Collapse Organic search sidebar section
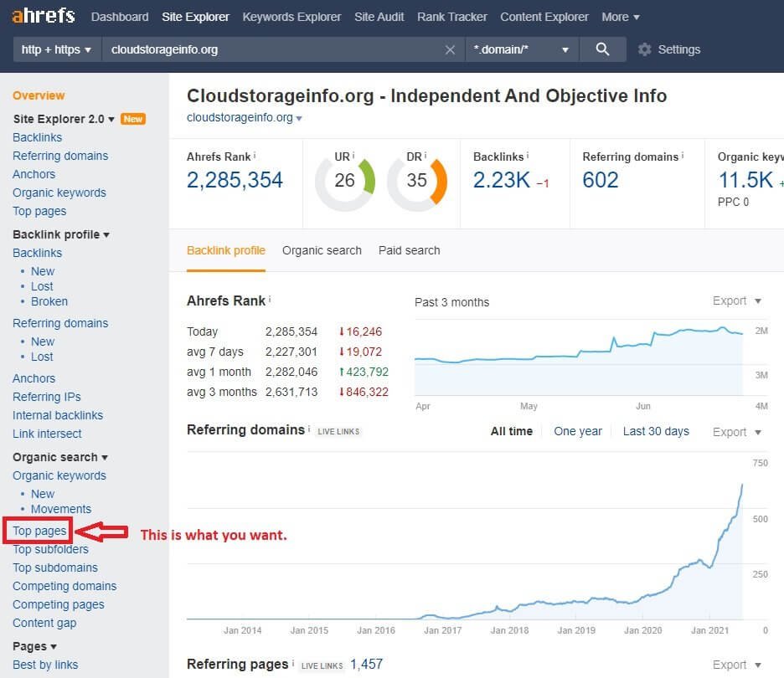Image resolution: width=784 pixels, height=678 pixels. (105, 458)
